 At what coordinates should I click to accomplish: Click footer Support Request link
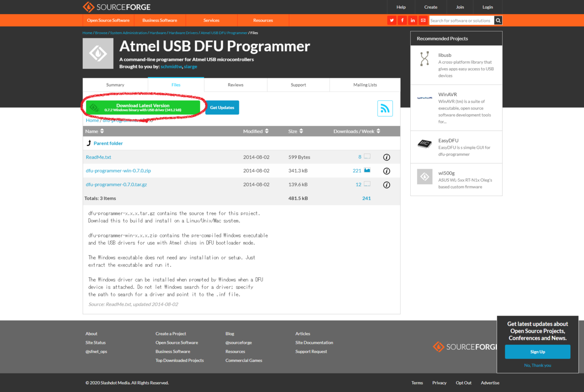coord(311,351)
